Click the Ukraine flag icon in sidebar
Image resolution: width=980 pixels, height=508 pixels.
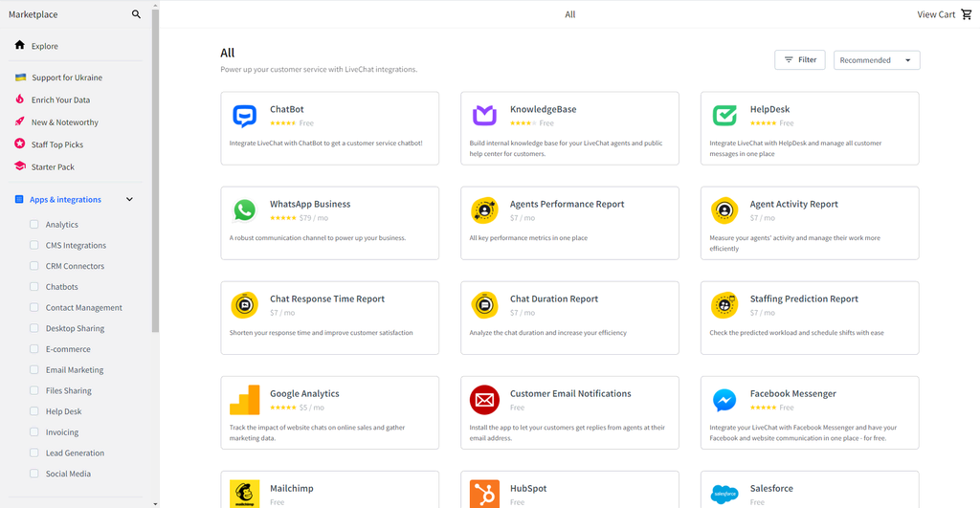[20, 77]
